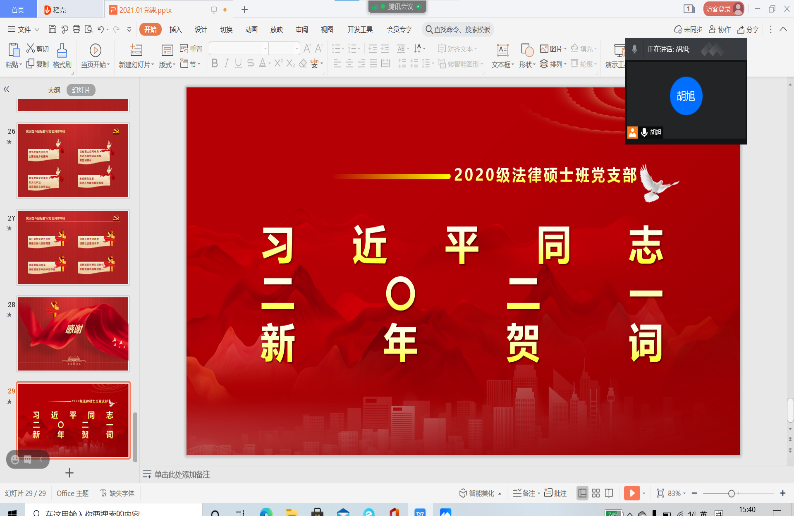The height and width of the screenshot is (516, 794).
Task: Switch to slide sorter view in status bar
Action: 596,493
